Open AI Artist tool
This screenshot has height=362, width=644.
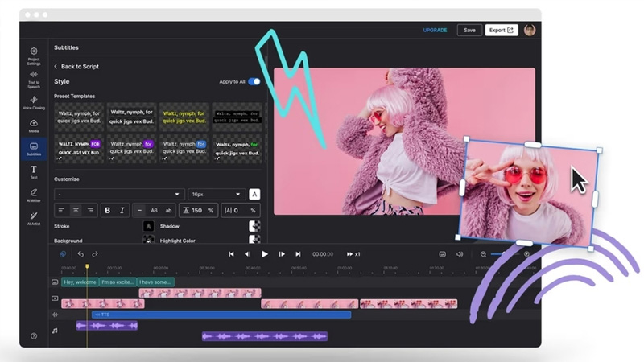point(34,218)
